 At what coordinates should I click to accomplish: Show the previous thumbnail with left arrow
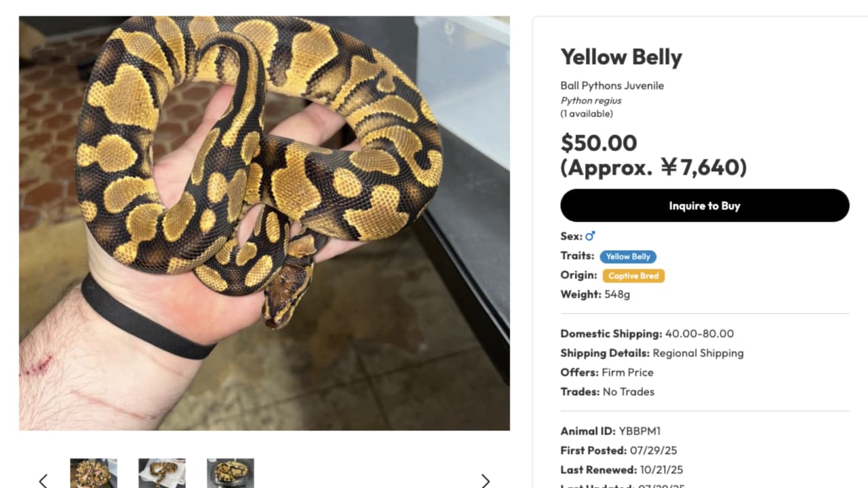pos(43,481)
